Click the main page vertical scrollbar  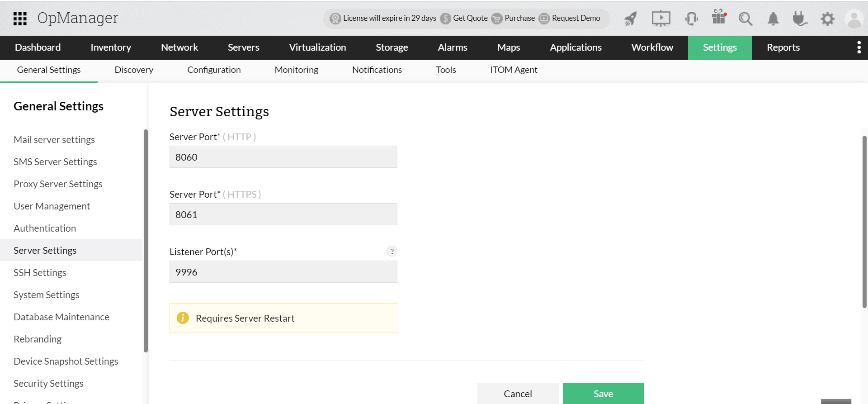pos(864,222)
